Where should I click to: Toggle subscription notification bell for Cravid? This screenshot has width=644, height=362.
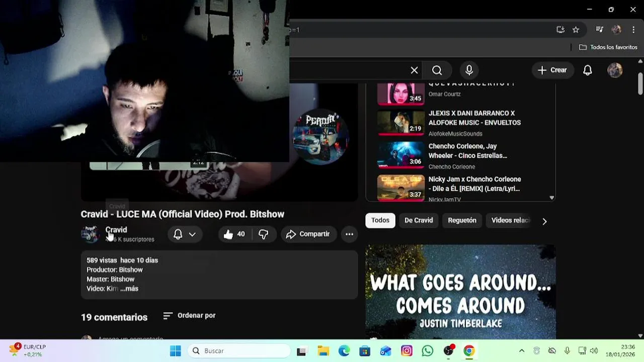pos(185,234)
